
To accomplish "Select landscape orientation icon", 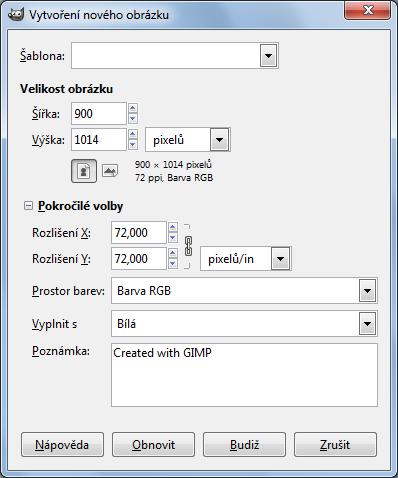I will (x=110, y=171).
